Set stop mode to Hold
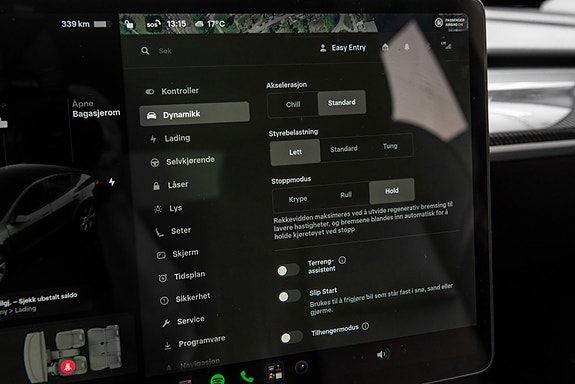575x384 pixels. (x=392, y=191)
